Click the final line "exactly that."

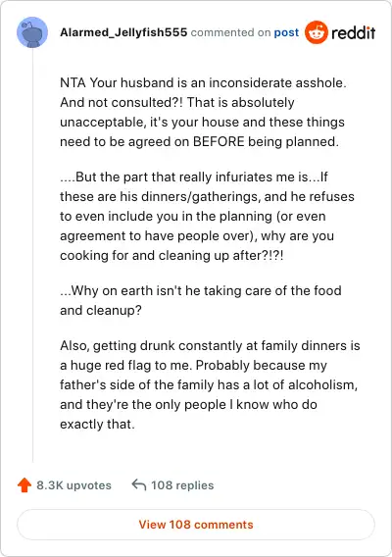[97, 425]
